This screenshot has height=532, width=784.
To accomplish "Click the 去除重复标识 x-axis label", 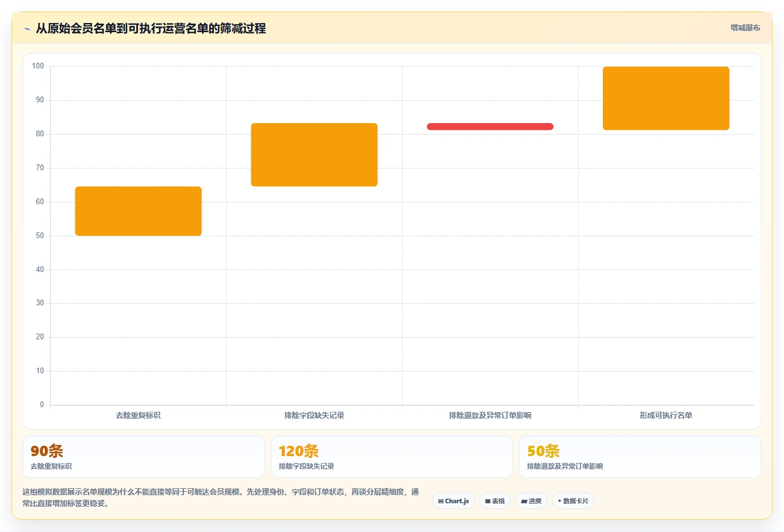I will click(138, 415).
